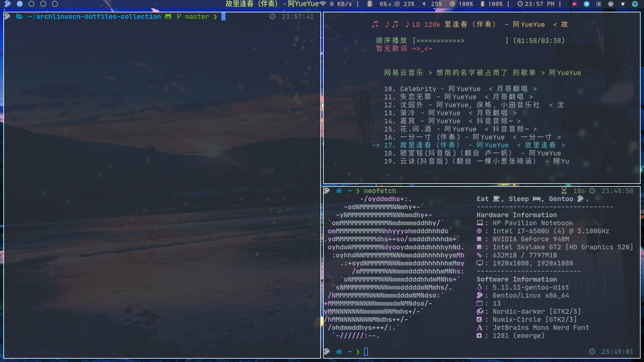Expand the network tray dropdown arrow
The height and width of the screenshot is (362, 644).
[x=623, y=4]
